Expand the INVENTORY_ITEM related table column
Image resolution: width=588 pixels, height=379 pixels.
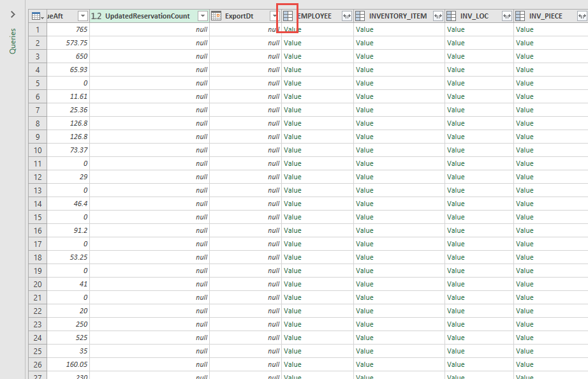437,16
